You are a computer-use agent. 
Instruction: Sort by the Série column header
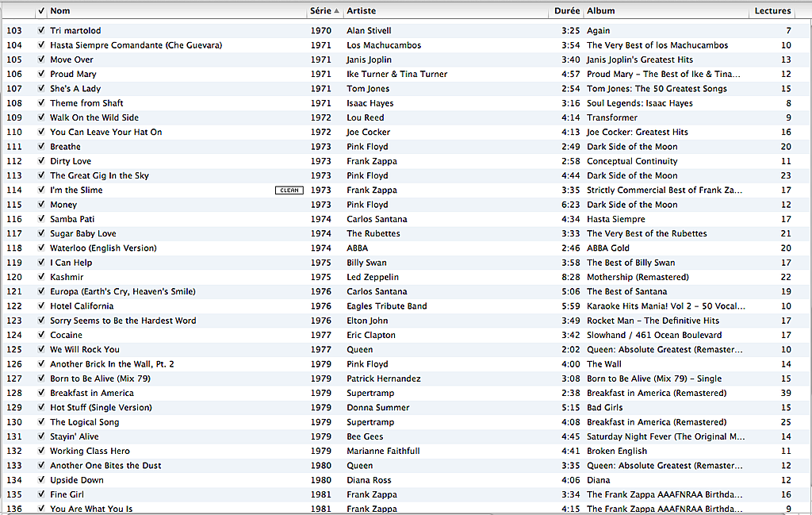[x=320, y=11]
